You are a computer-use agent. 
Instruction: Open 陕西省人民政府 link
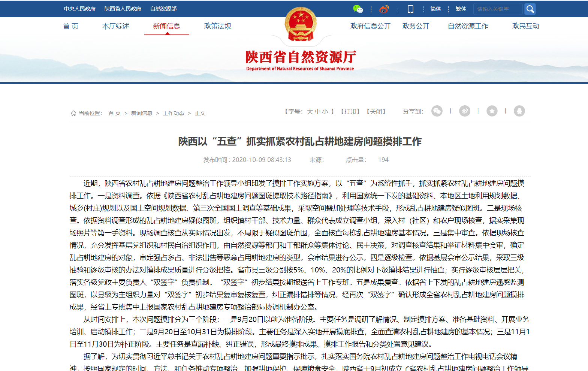123,9
